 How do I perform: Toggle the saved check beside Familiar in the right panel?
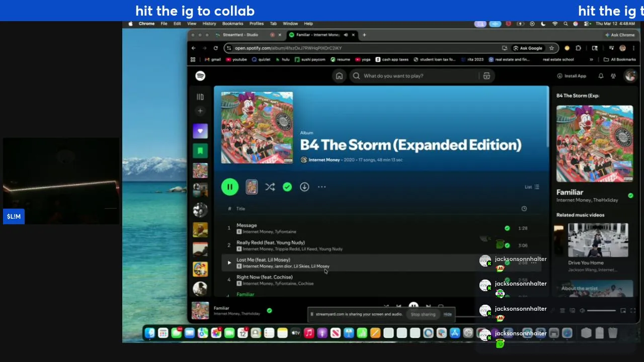(630, 196)
